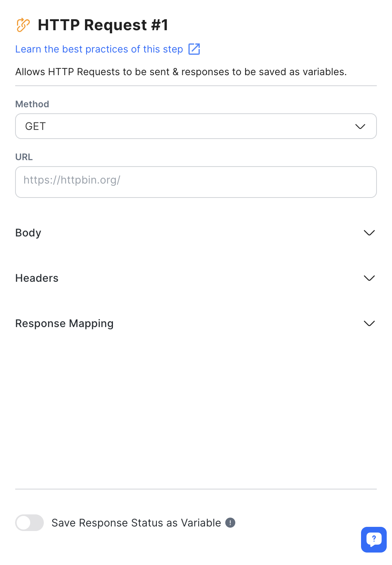Expand the Response Mapping section
The width and height of the screenshot is (392, 565).
pos(65,324)
